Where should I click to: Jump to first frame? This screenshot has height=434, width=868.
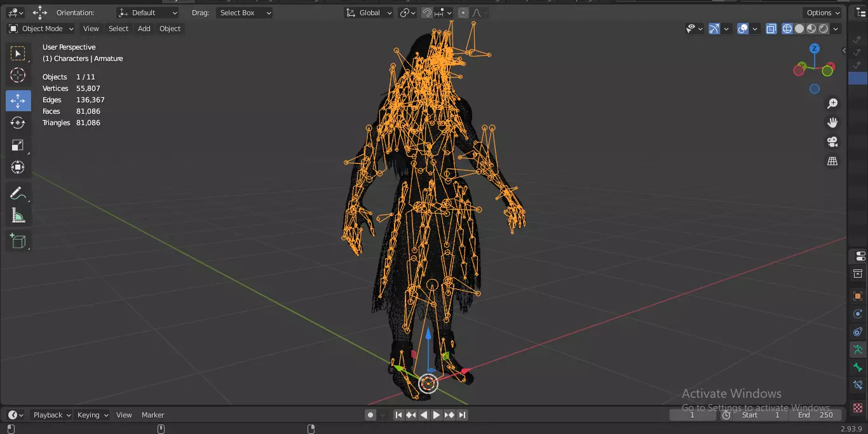[x=398, y=415]
